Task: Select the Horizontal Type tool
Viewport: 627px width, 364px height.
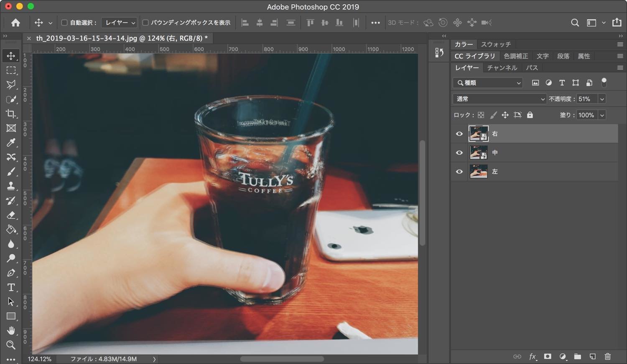Action: tap(11, 287)
